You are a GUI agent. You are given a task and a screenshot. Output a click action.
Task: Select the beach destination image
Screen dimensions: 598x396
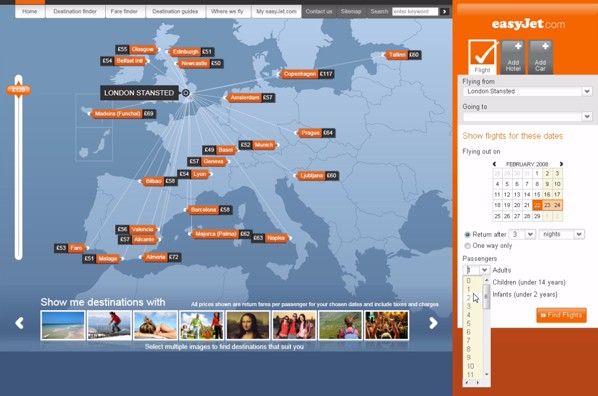(63, 325)
